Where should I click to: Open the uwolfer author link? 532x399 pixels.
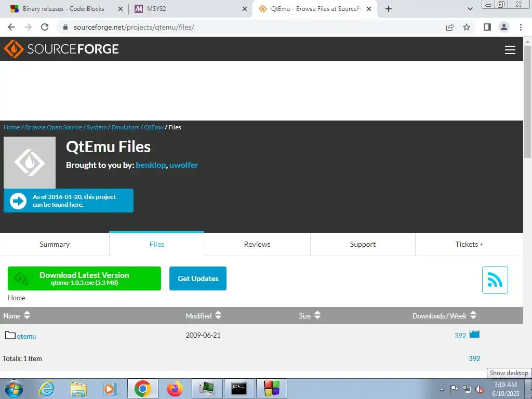[183, 165]
